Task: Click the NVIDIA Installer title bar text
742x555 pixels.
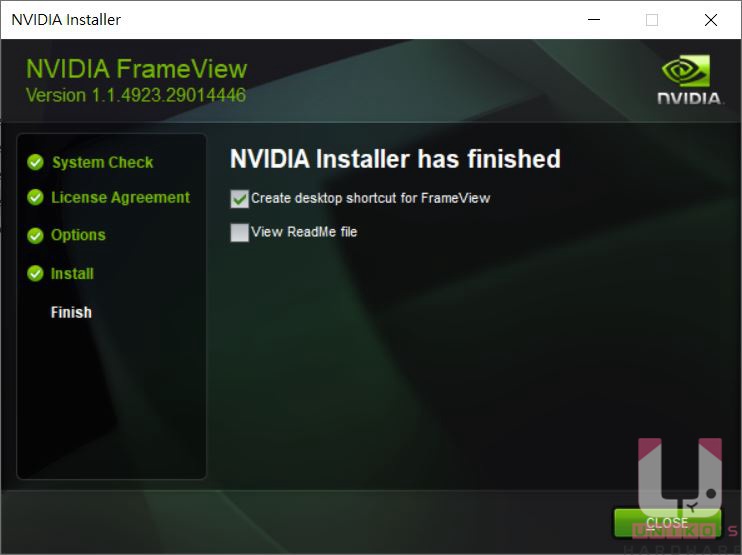Action: [66, 20]
